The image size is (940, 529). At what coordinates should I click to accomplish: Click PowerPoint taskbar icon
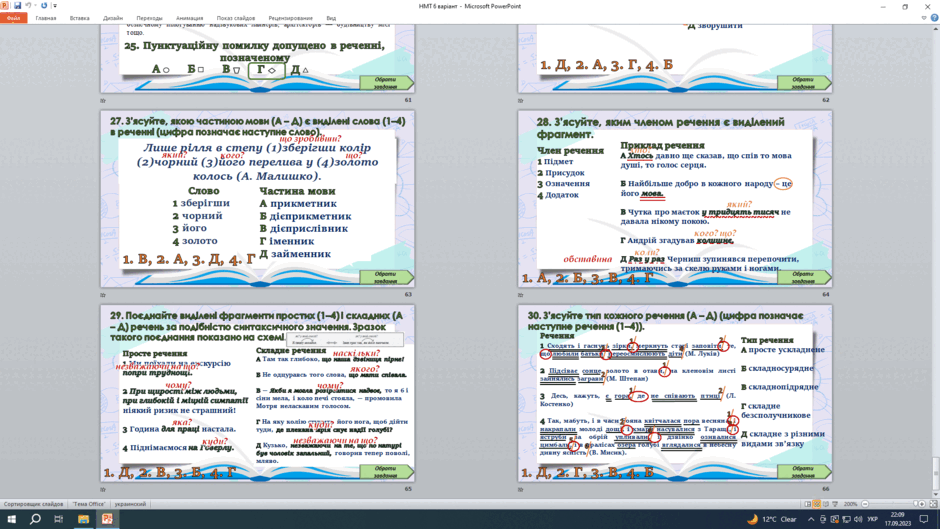(x=107, y=519)
